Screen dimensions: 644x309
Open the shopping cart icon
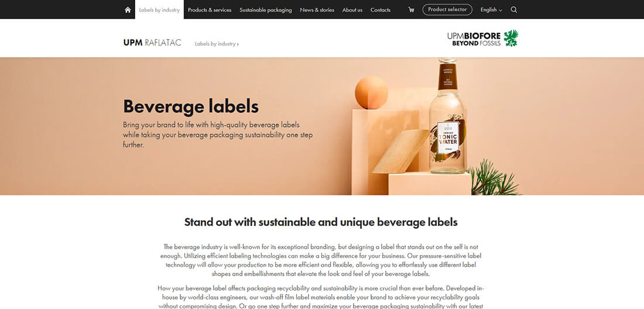click(x=411, y=10)
